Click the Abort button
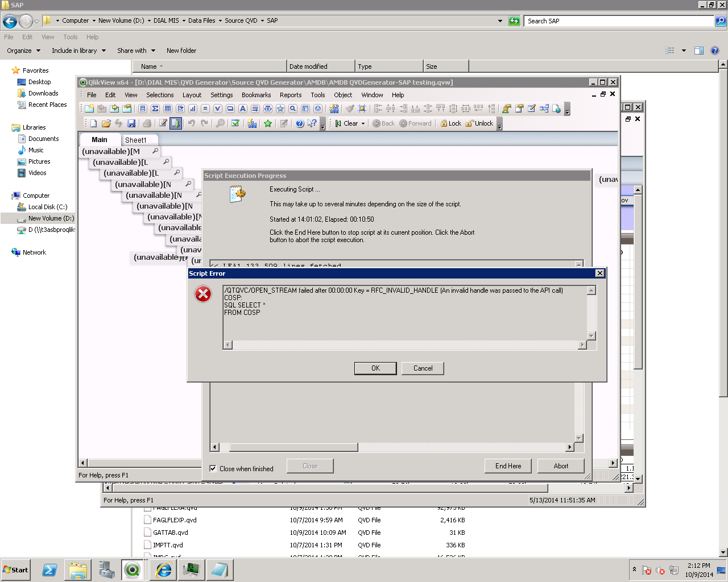This screenshot has height=582, width=728. (561, 466)
